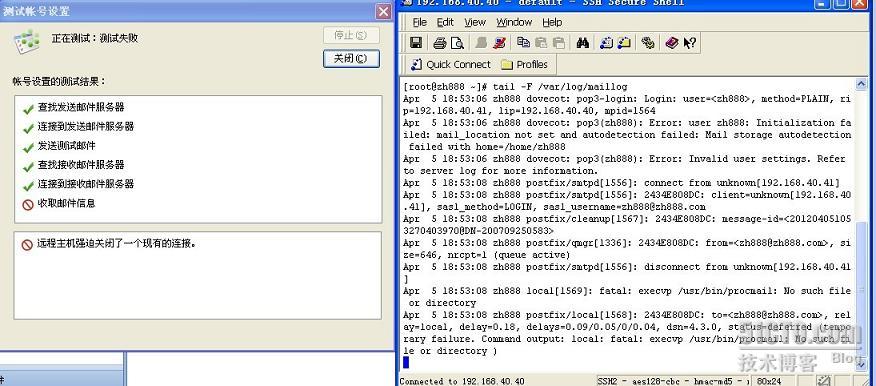
Task: Open the File menu in SSH Secure Shell
Action: coord(420,22)
